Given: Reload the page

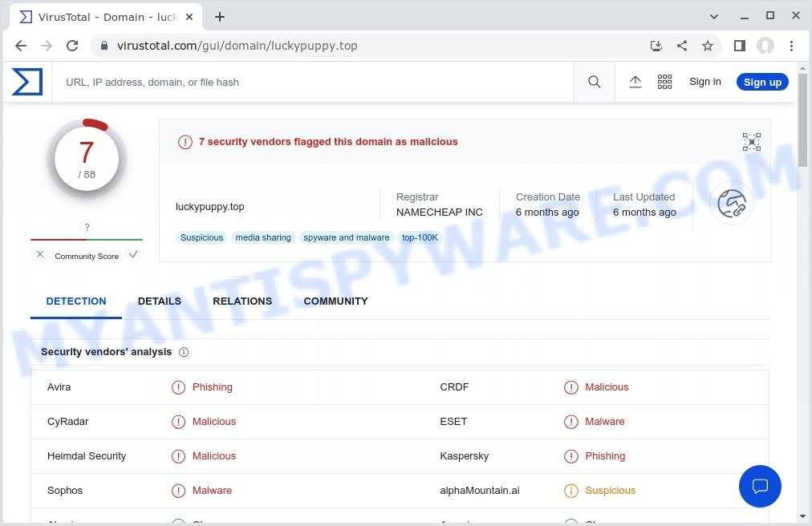Looking at the screenshot, I should pos(72,46).
